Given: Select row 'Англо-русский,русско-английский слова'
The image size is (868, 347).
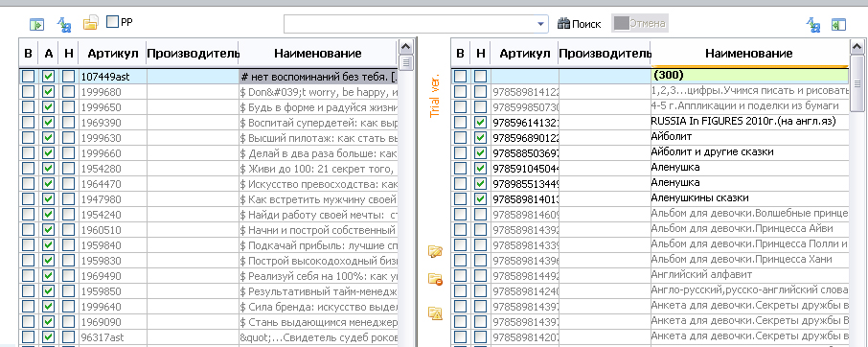Looking at the screenshot, I should (650, 290).
